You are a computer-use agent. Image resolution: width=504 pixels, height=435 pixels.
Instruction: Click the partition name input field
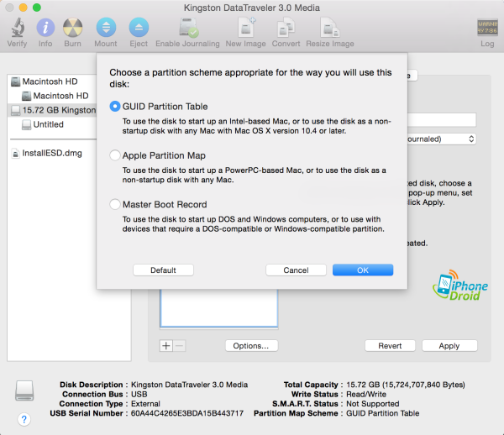442,119
